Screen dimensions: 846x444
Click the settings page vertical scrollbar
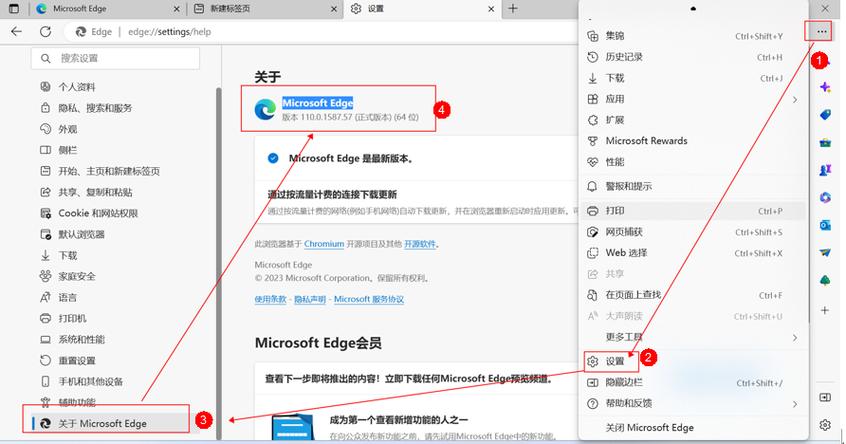click(x=219, y=263)
